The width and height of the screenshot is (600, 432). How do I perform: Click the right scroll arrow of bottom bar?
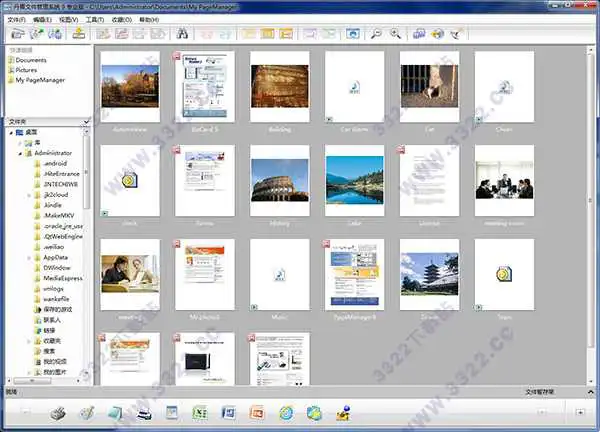[x=580, y=412]
